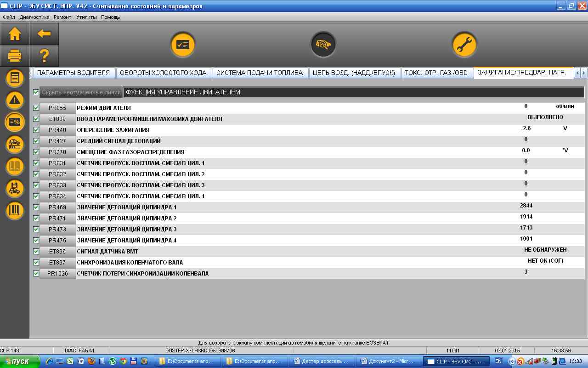Open the warning triangle faults icon
Viewport: 588px width, 368px height.
tap(15, 100)
